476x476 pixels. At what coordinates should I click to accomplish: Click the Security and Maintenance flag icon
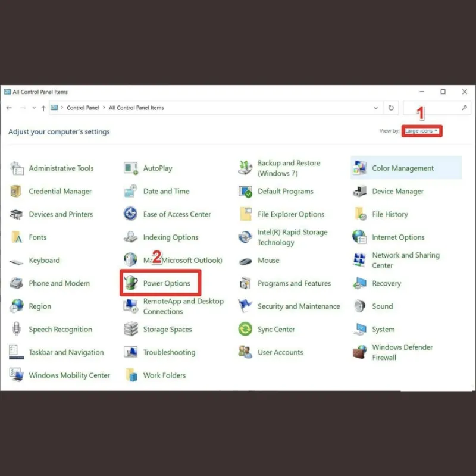click(x=245, y=306)
